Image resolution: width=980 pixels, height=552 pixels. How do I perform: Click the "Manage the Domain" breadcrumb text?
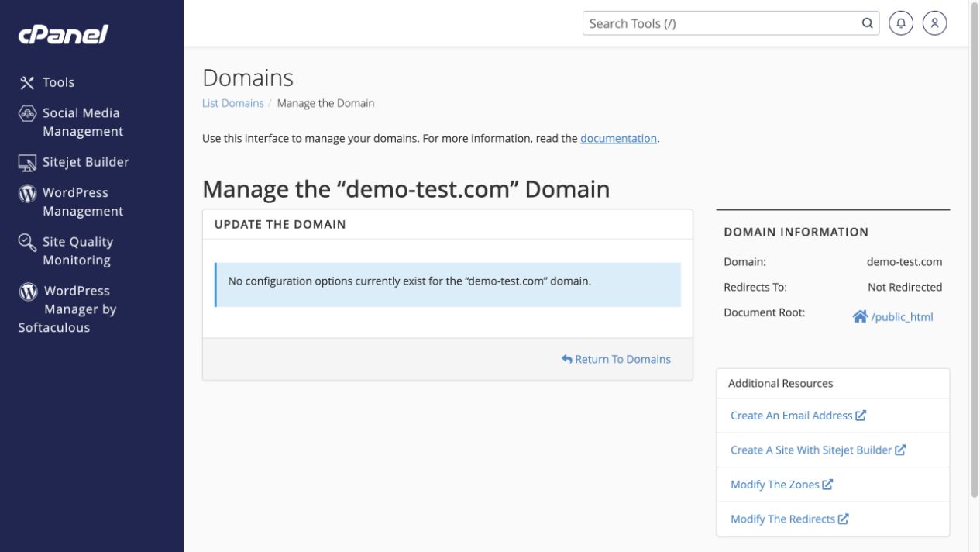(x=325, y=103)
